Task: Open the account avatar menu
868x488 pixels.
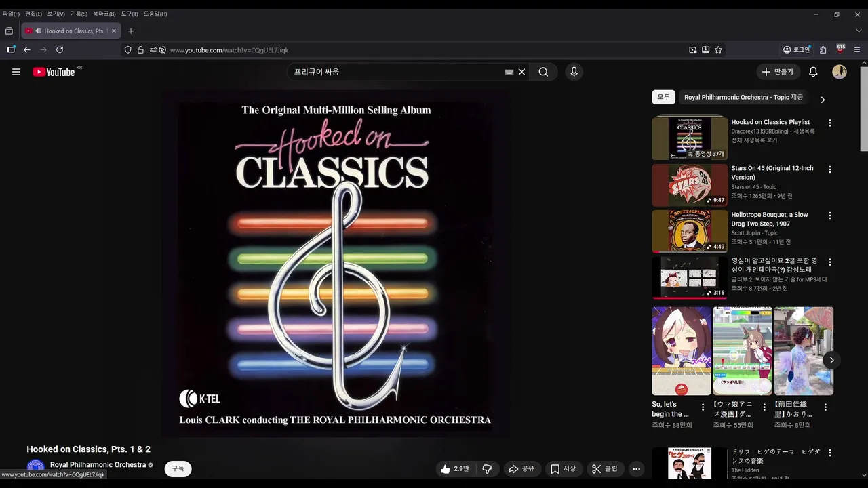Action: click(840, 72)
